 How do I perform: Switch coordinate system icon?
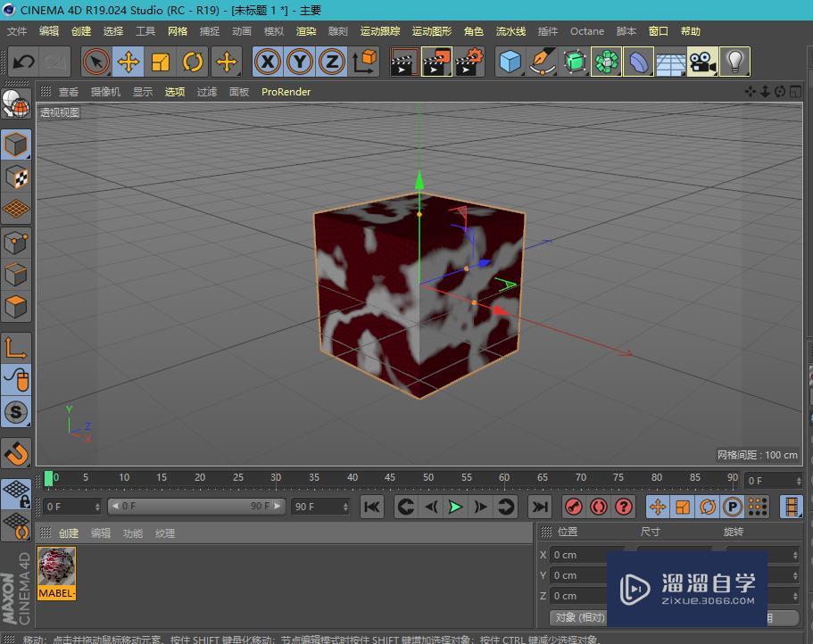(364, 62)
